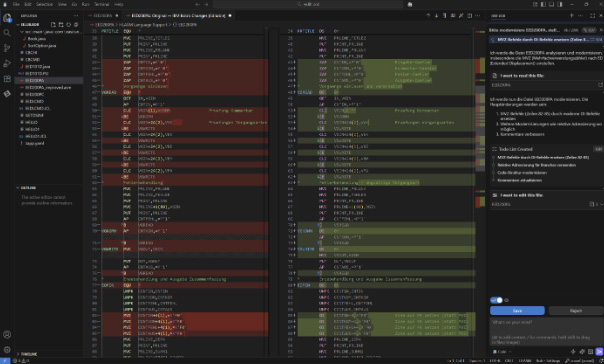Viewport: 604px width, 364px height.
Task: Click the eye icon next to the toggle
Action: click(507, 300)
